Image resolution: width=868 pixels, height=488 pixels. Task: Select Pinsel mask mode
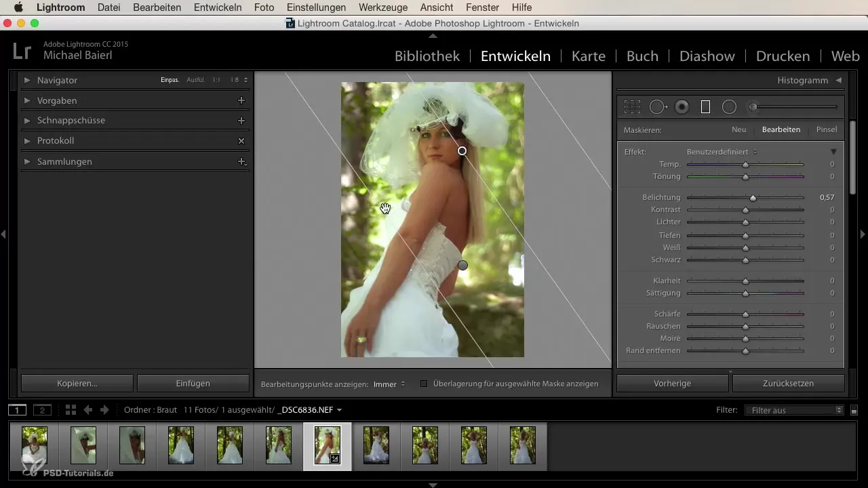coord(827,129)
